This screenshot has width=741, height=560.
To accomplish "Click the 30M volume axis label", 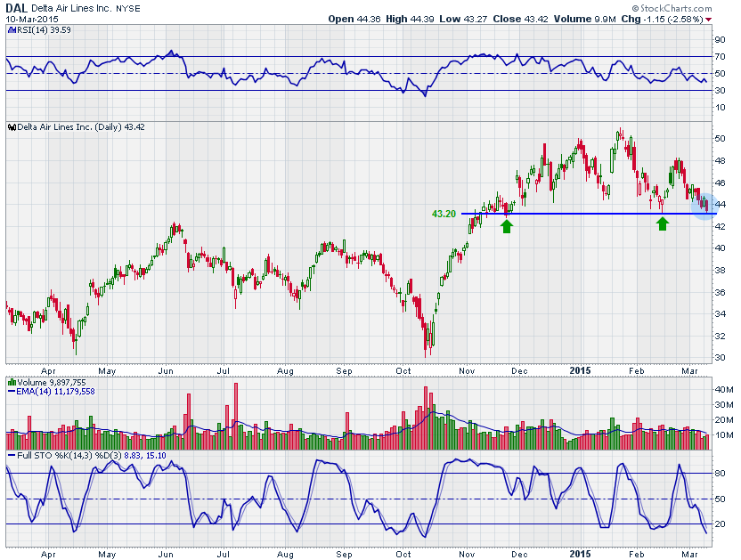I will point(724,404).
